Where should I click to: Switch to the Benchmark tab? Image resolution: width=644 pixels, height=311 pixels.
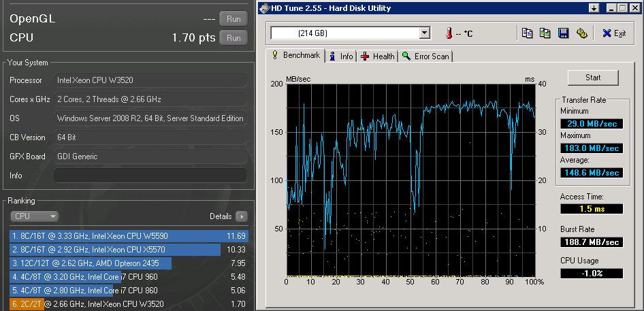coord(297,55)
